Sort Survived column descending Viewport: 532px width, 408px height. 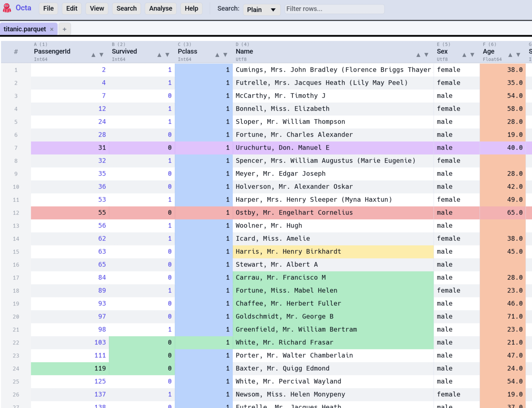pos(167,55)
